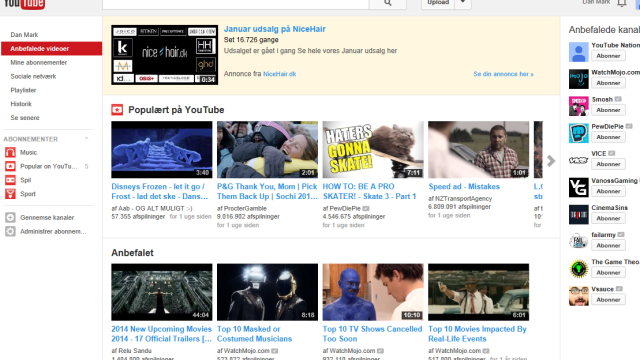Subscribe to Vsauce with Abonner
Image resolution: width=640 pixels, height=360 pixels.
(x=608, y=300)
